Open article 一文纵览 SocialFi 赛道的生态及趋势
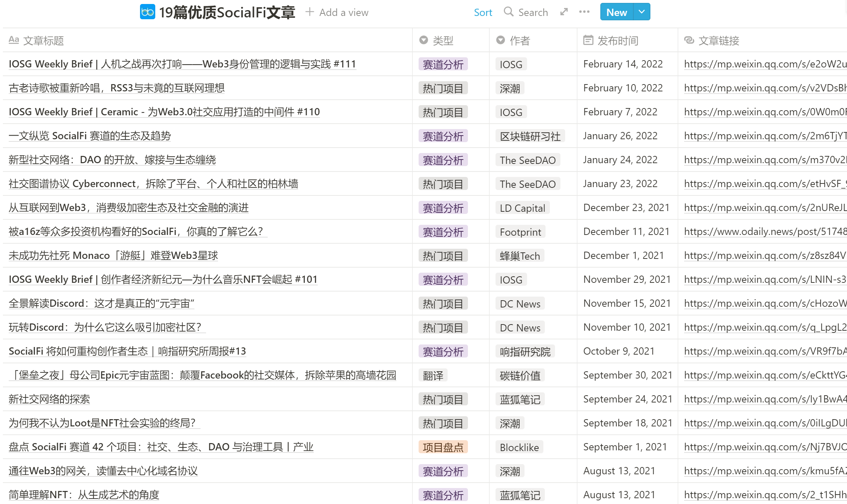Screen dimensions: 847x504 click(x=90, y=136)
